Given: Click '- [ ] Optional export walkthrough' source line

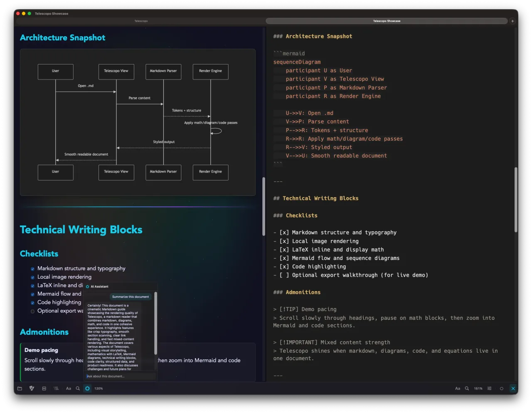Looking at the screenshot, I should coord(351,275).
